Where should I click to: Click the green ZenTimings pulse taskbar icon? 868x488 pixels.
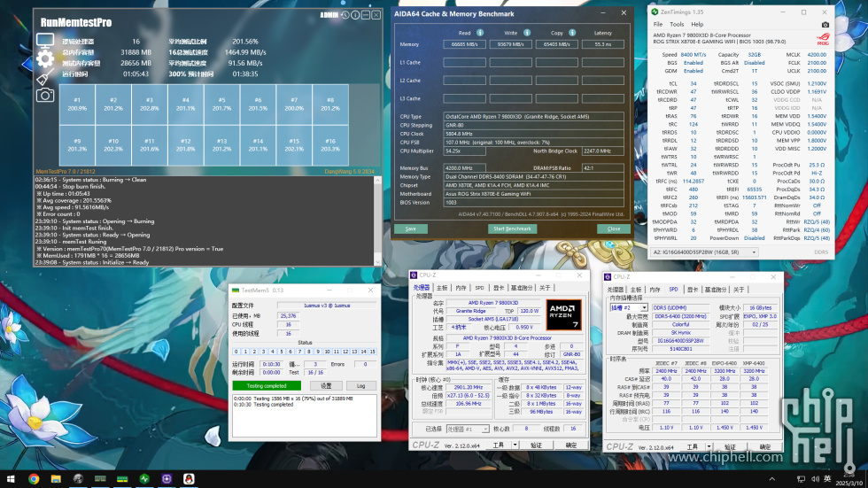(144, 478)
